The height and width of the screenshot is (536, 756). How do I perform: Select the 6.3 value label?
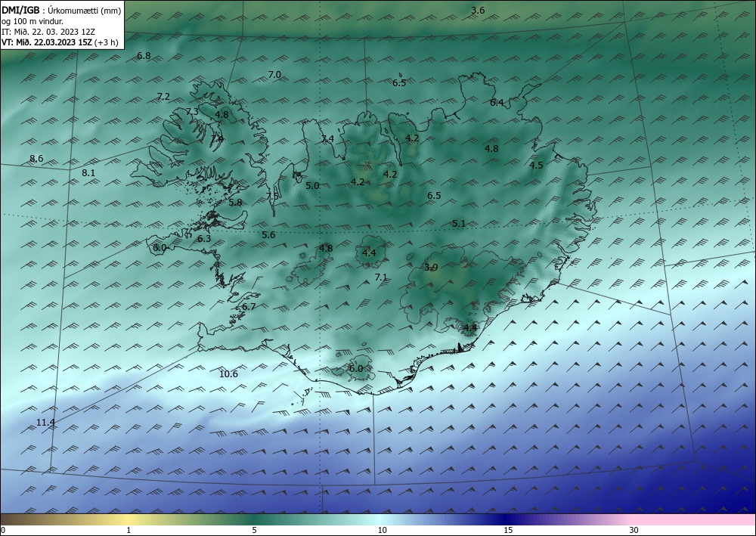(x=204, y=238)
